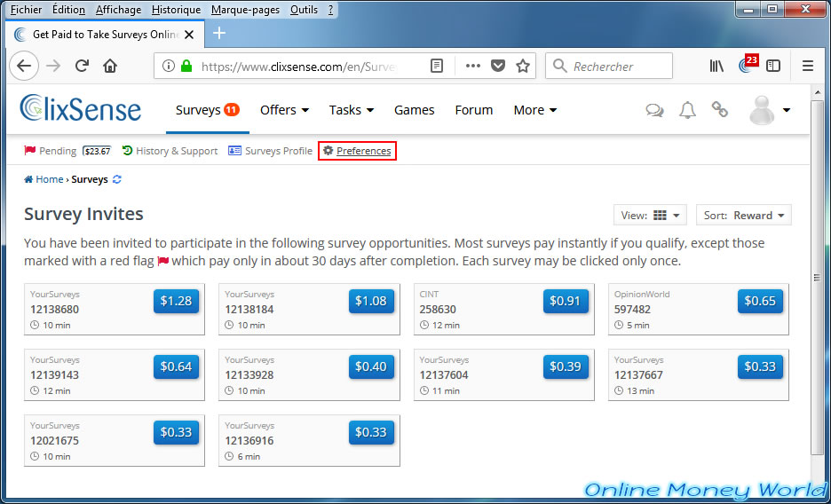Open the Preferences link
The height and width of the screenshot is (504, 831).
(x=357, y=151)
